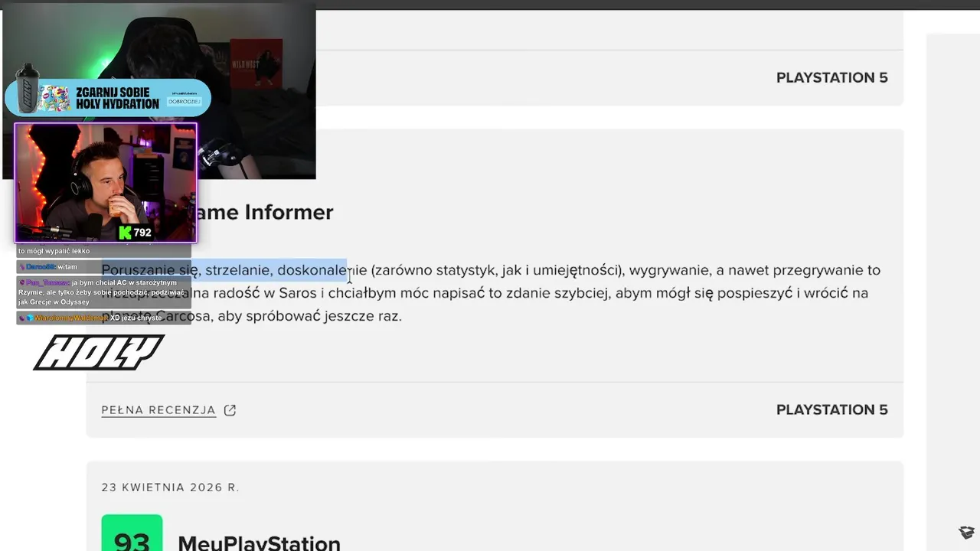The width and height of the screenshot is (980, 551).
Task: Click the phrase 'aby spróbować jeszcze raz'
Action: [309, 316]
